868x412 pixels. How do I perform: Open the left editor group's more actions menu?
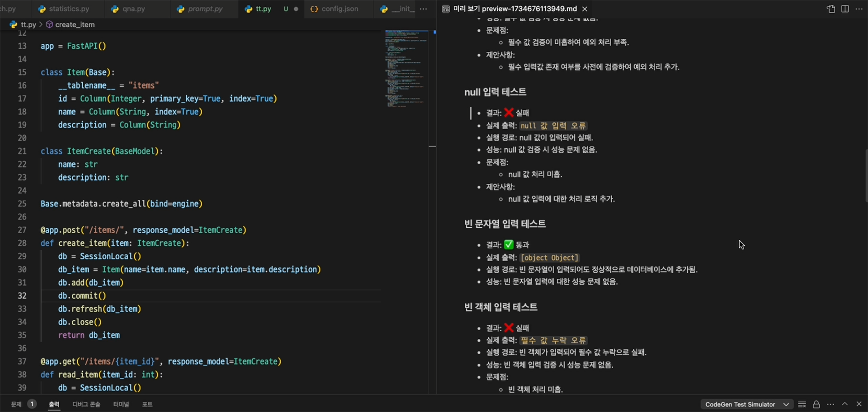(423, 9)
